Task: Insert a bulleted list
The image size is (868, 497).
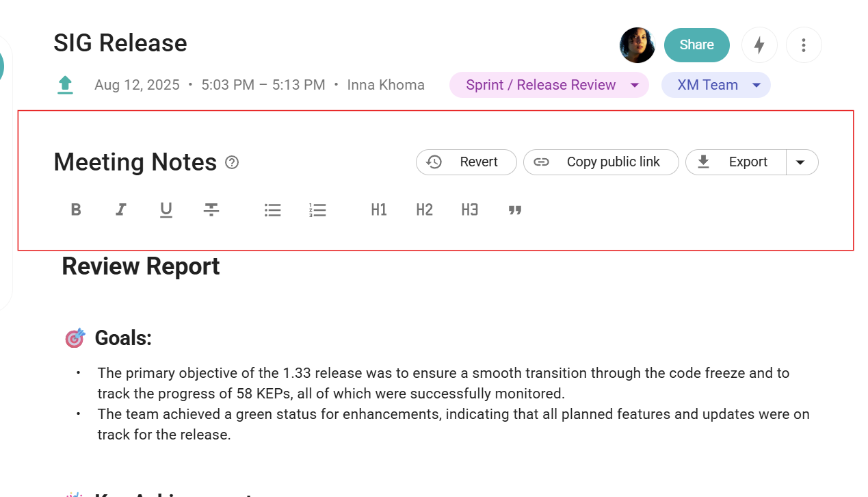Action: point(273,210)
